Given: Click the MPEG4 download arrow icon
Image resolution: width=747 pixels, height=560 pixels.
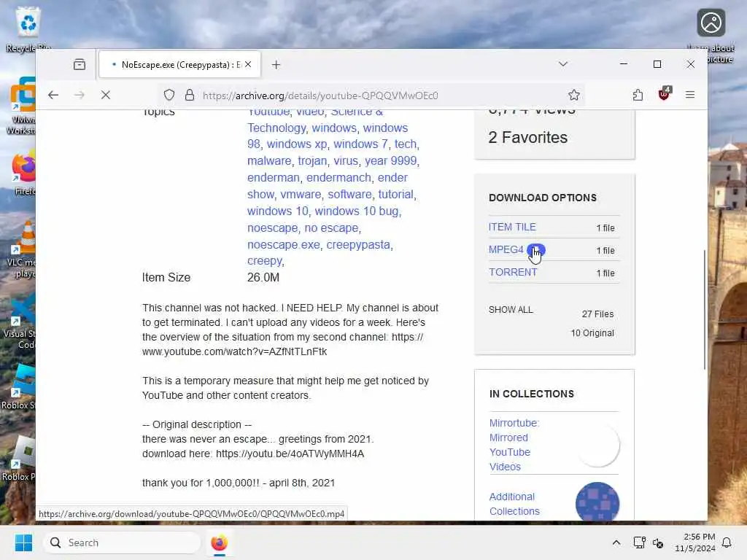Looking at the screenshot, I should click(536, 249).
